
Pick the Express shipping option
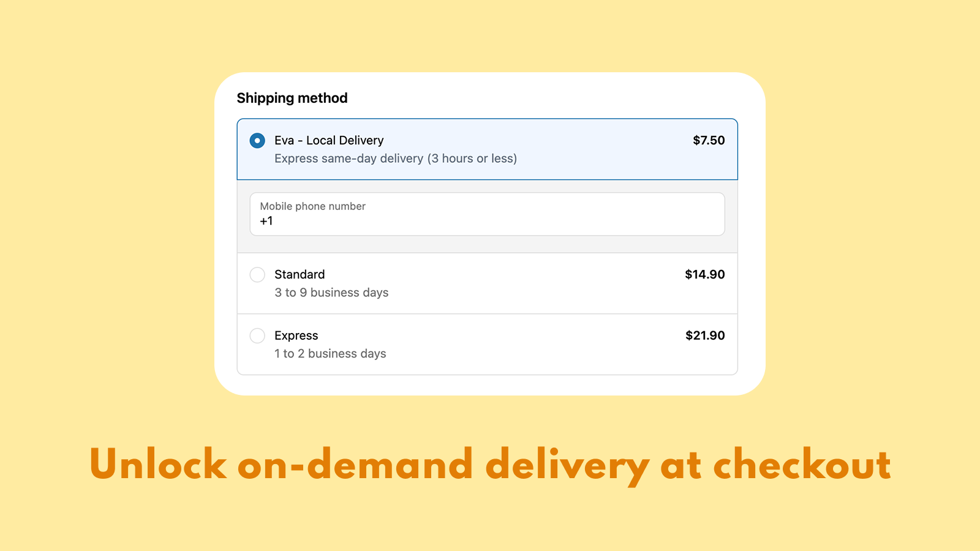[x=257, y=335]
